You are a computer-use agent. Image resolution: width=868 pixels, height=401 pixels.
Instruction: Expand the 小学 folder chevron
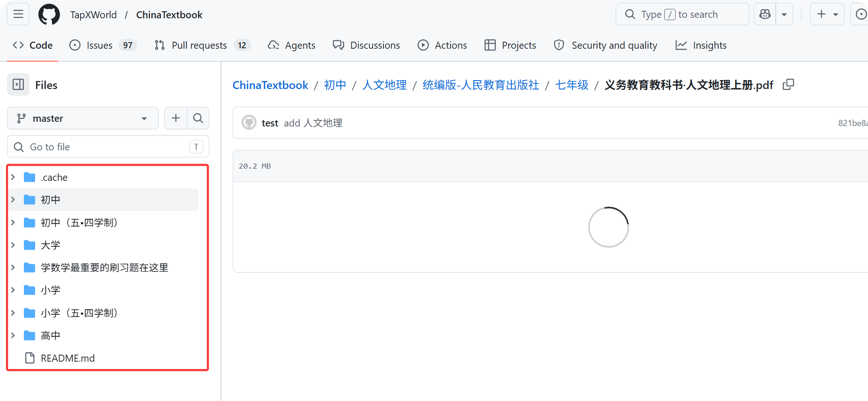tap(13, 290)
